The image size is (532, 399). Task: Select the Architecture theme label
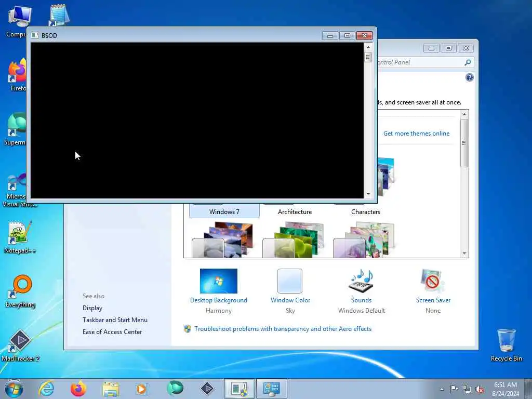tap(295, 212)
